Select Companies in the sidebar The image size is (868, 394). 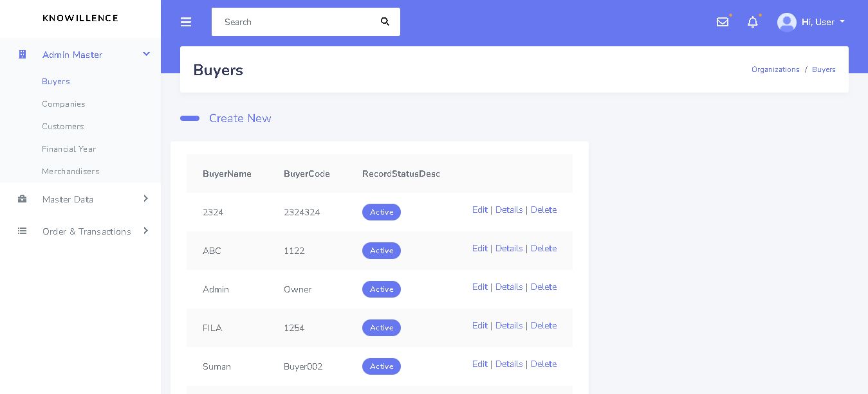tap(64, 104)
